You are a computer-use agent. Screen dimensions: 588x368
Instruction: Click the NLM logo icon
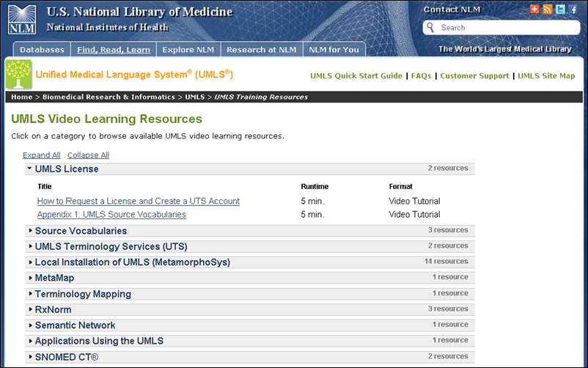point(22,20)
